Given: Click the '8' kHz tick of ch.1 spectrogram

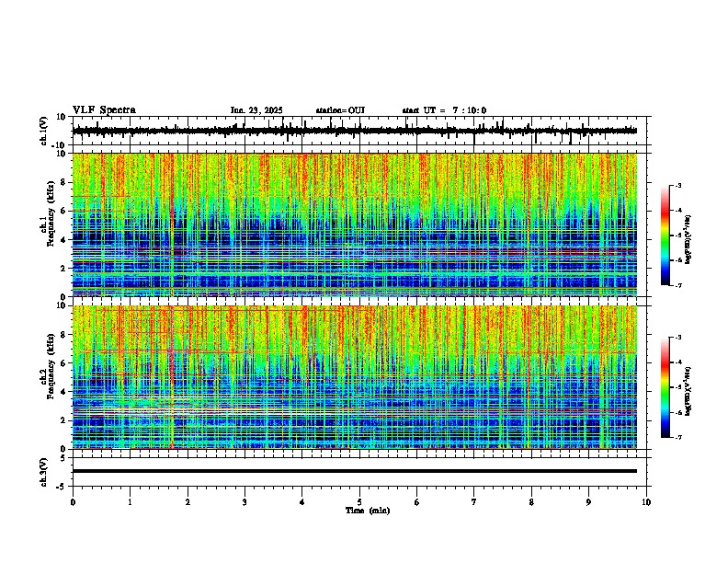Looking at the screenshot, I should (63, 182).
